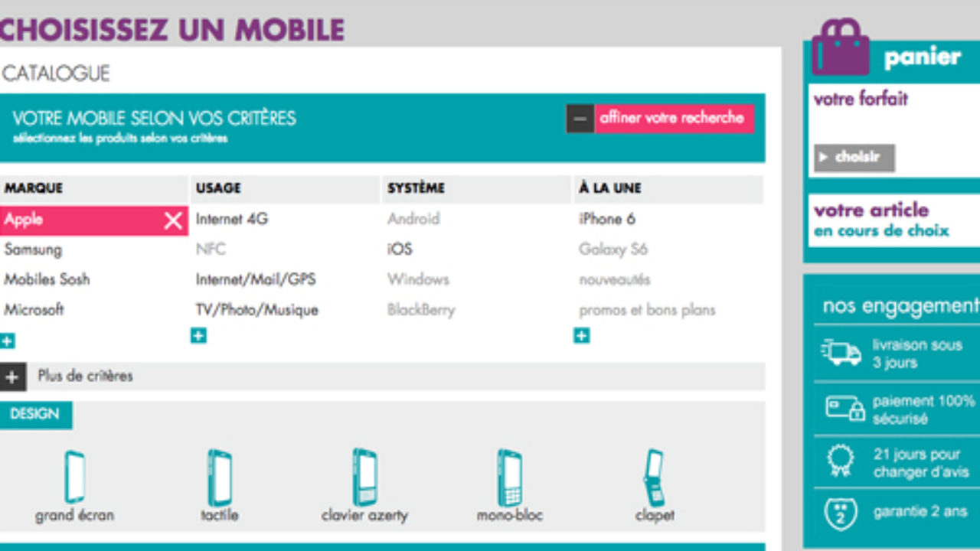
Task: Expand more brands under MARQUE column
Action: click(8, 341)
